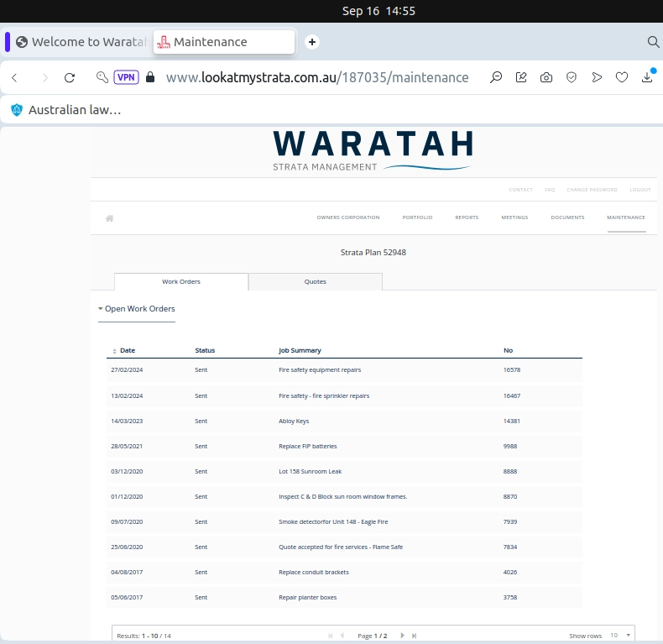
Task: Go to site home via house icon
Action: pos(109,218)
